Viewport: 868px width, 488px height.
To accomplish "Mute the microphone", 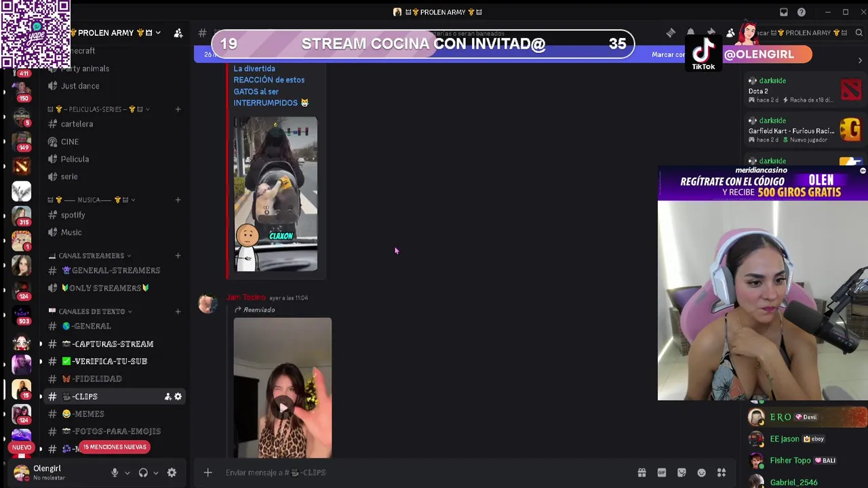I will click(x=115, y=473).
